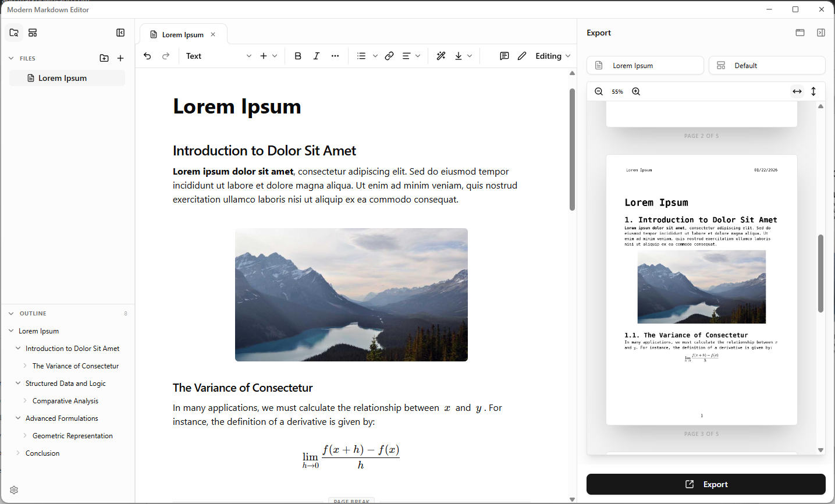Screen dimensions: 835x504
Task: Open the comments icon in editor toolbar
Action: pos(504,56)
